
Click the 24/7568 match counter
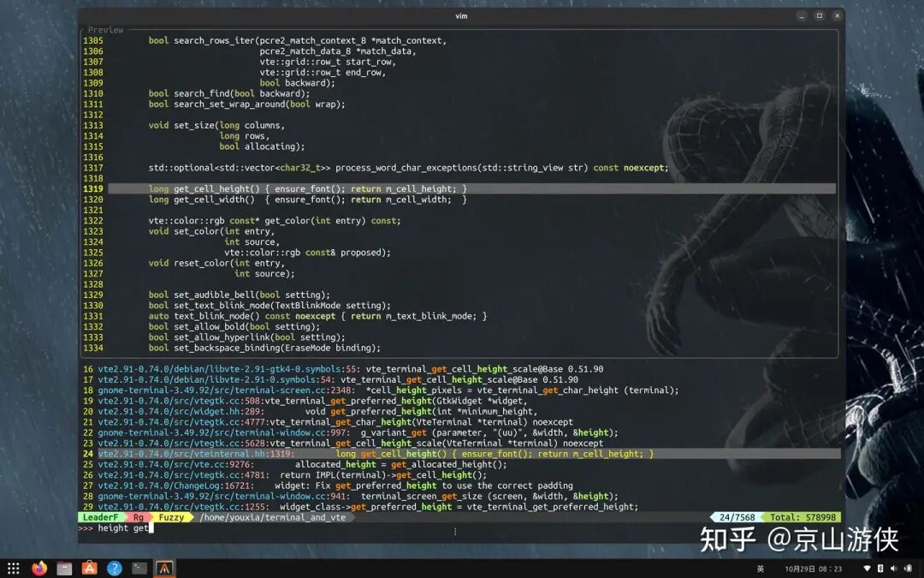coord(737,517)
